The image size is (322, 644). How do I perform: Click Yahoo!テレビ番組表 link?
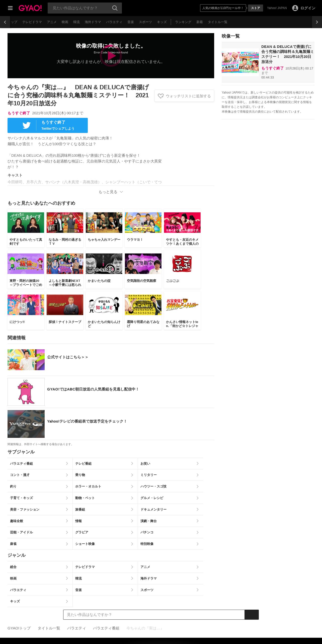(x=87, y=421)
